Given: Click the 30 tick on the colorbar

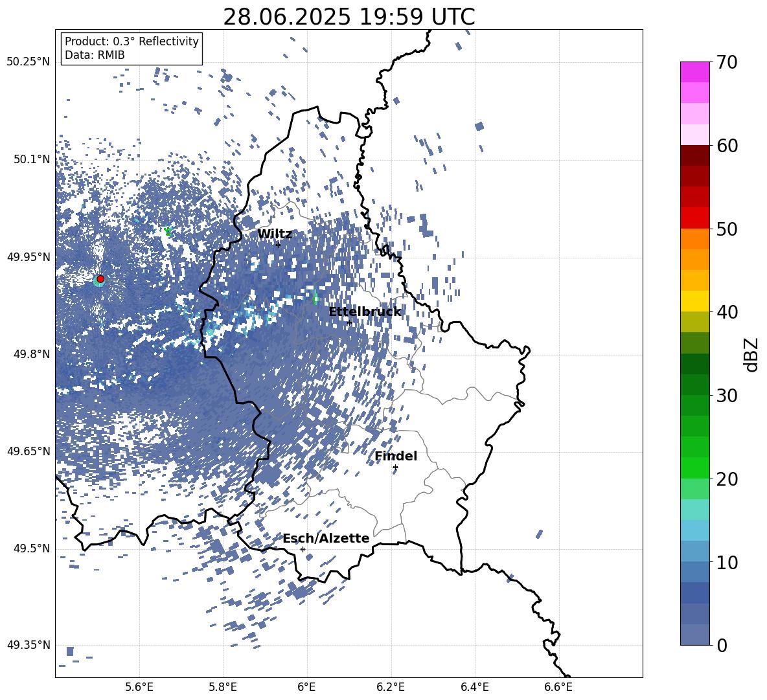Looking at the screenshot, I should pos(727,396).
